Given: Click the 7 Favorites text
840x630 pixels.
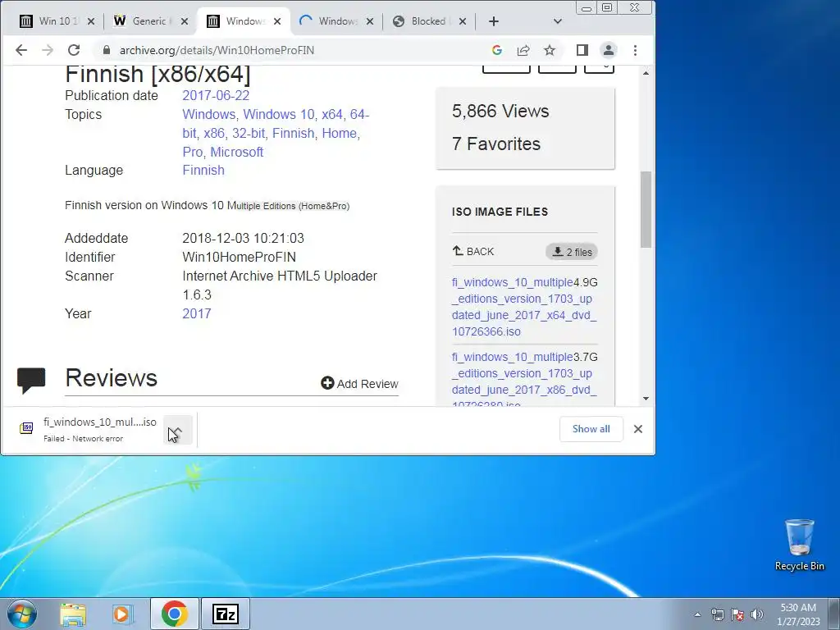Looking at the screenshot, I should tap(496, 144).
